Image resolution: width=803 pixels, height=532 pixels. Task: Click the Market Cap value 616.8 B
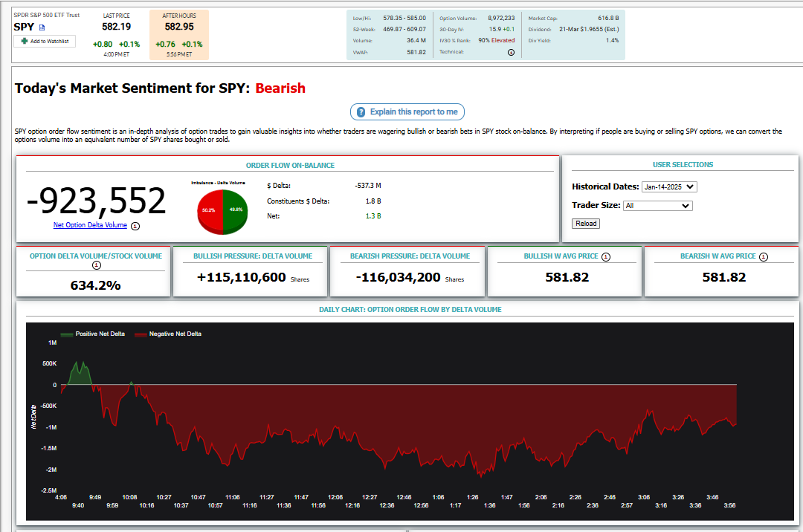pos(608,18)
